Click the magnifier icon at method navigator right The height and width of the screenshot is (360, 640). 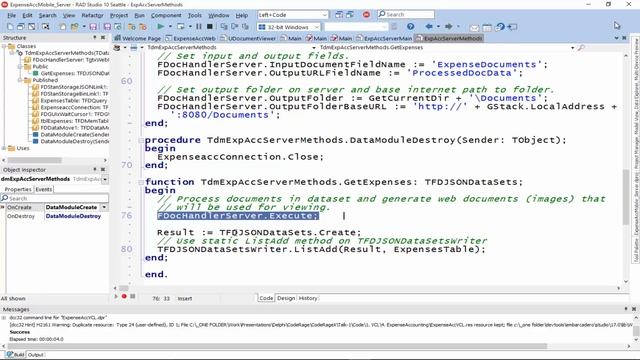point(581,48)
